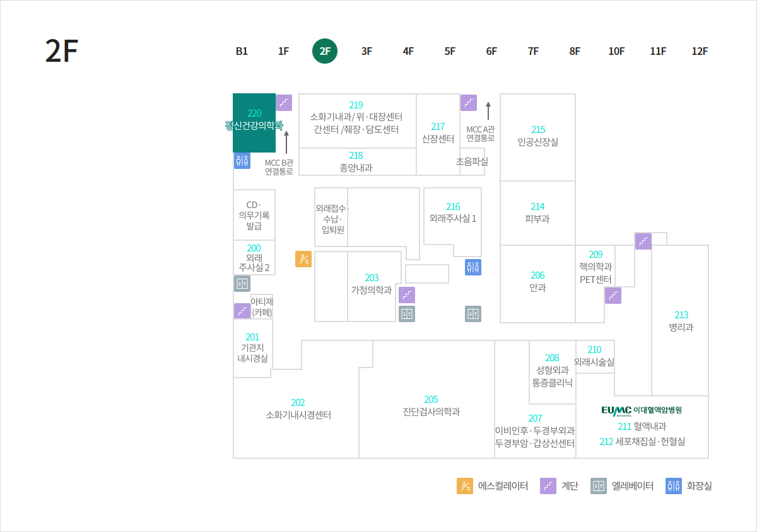
Task: Select room 218 종양내과
Action: point(356,162)
